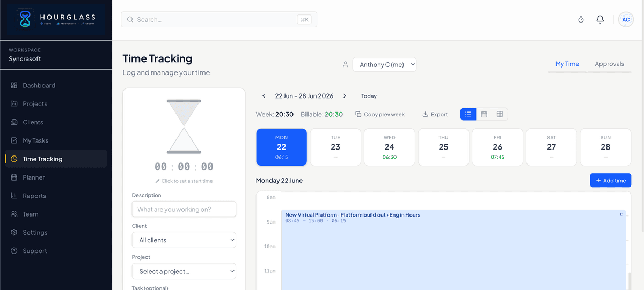Click the Week 20:30 total
The width and height of the screenshot is (644, 290).
click(275, 114)
